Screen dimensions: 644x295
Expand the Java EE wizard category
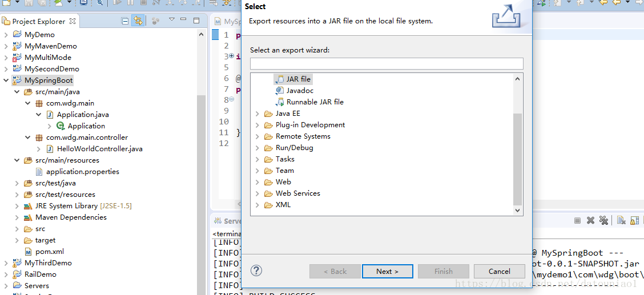[257, 114]
